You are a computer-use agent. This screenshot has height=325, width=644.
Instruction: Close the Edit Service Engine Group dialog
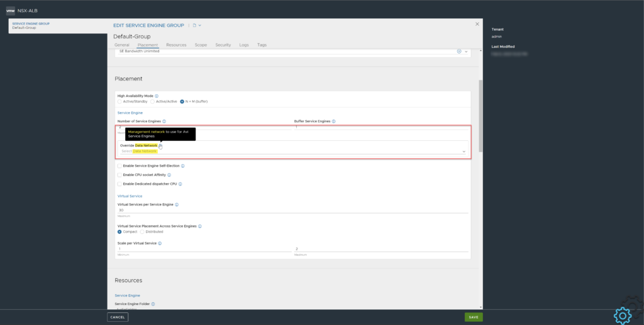477,24
